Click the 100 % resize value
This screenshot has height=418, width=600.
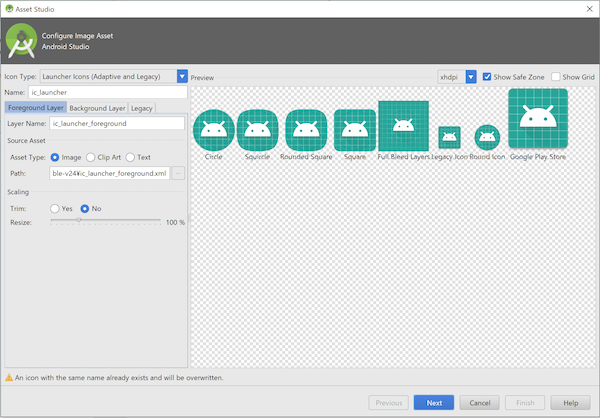175,222
